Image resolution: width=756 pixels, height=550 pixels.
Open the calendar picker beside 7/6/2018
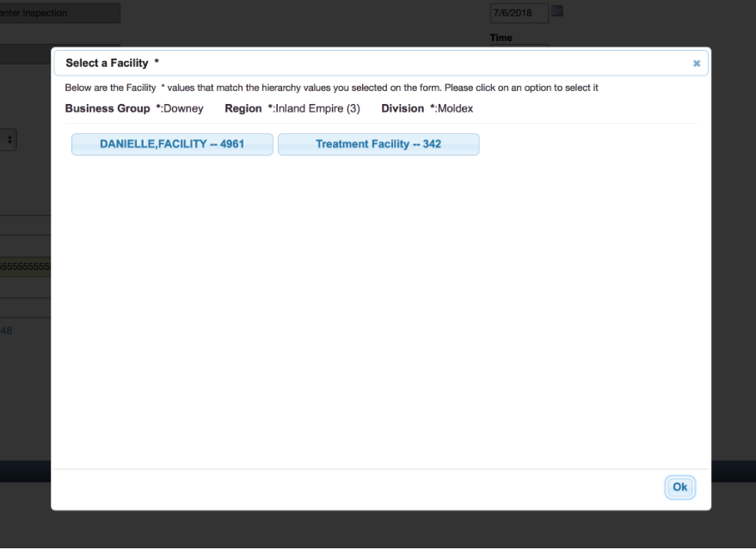(x=556, y=11)
